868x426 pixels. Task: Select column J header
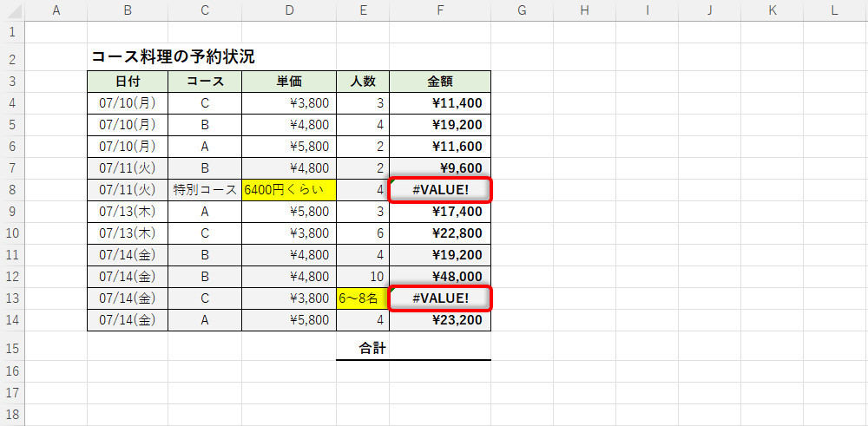click(710, 10)
